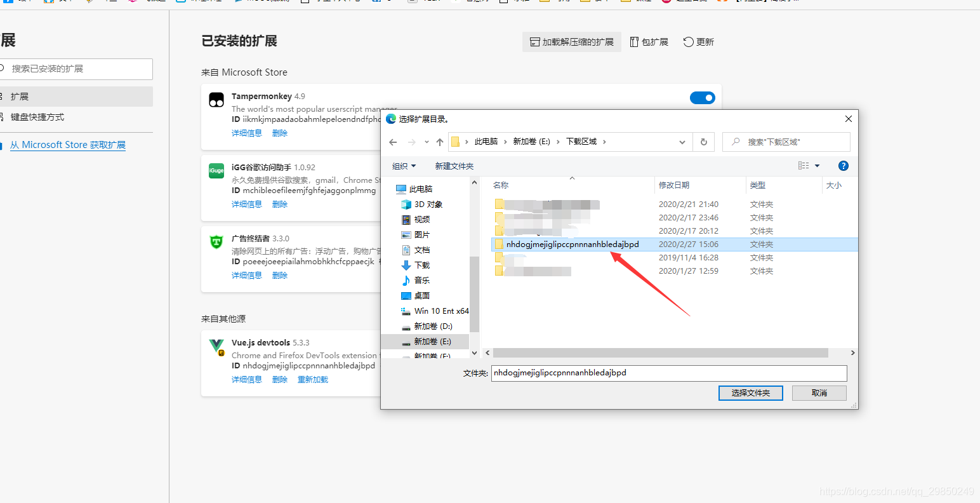Select folder nhdogjmejiglipccpnnnanhbledajbpd in file list
Screen dimensions: 980x503
tap(673, 245)
